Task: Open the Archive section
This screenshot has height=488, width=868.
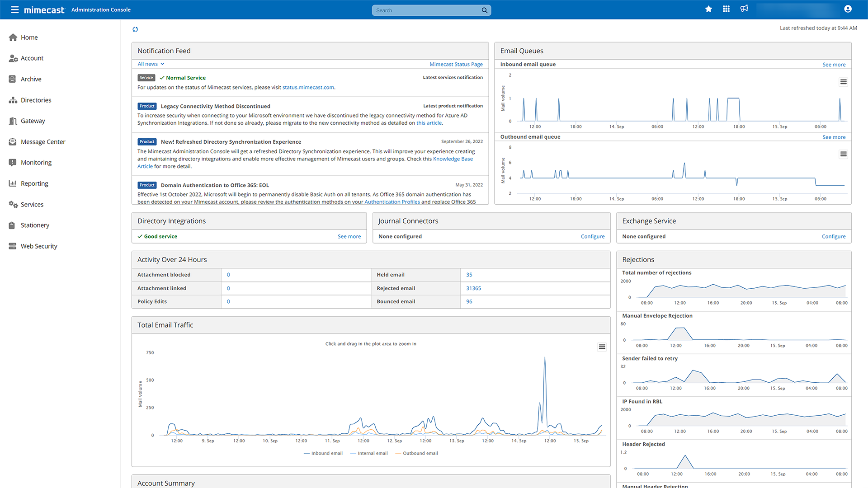Action: click(13, 79)
